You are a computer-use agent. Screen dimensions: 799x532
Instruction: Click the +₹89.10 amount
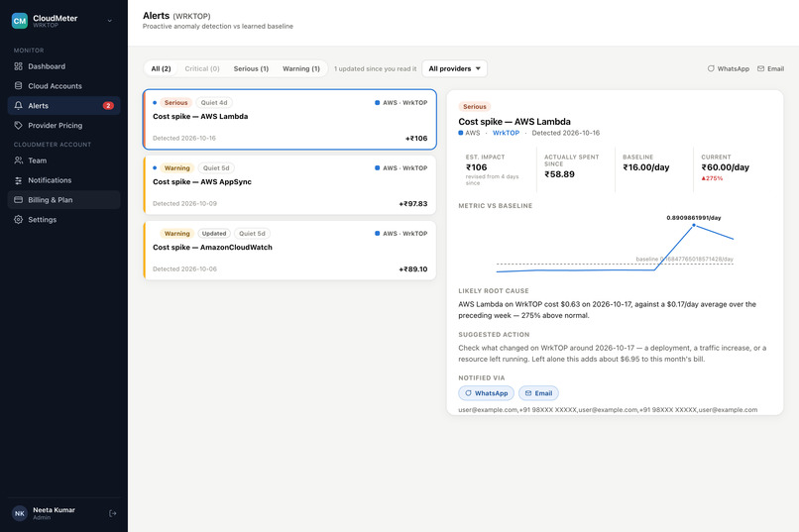pyautogui.click(x=413, y=268)
